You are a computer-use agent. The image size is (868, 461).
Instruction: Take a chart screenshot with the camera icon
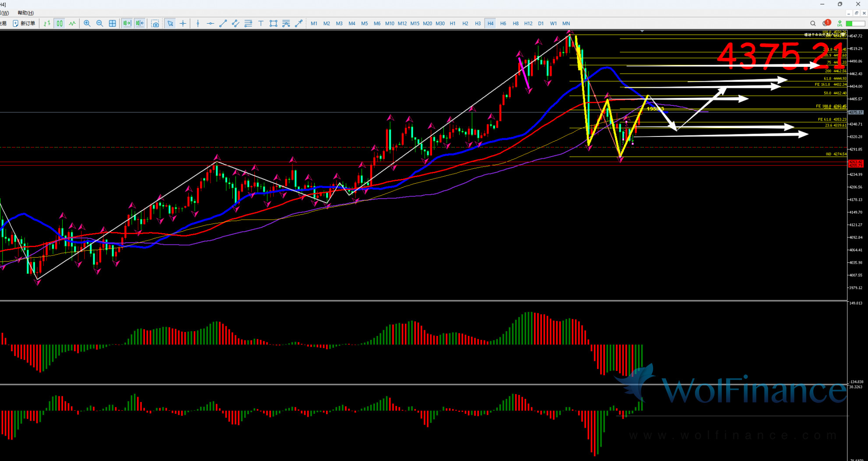[x=155, y=24]
